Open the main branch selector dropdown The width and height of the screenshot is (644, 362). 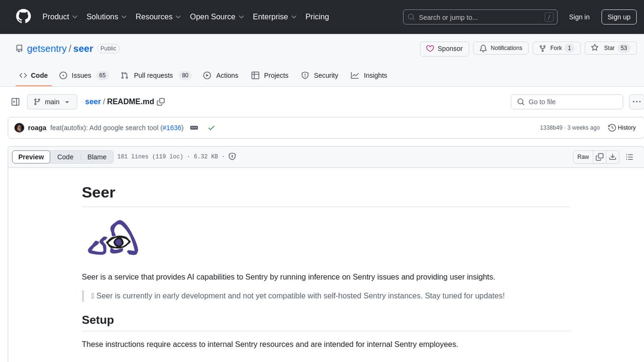52,102
